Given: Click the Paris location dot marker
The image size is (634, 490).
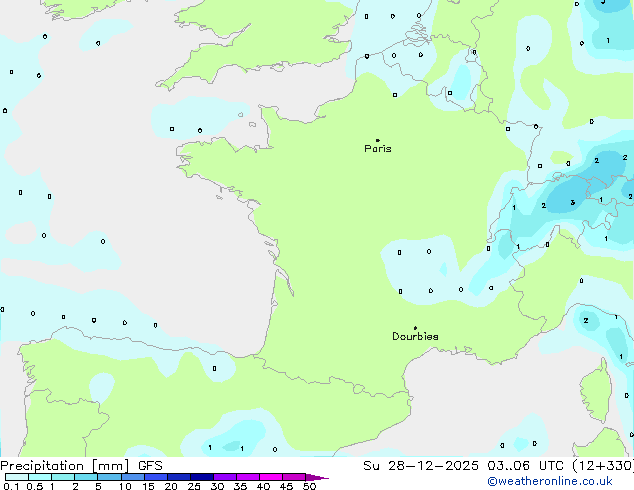Looking at the screenshot, I should pos(378,140).
